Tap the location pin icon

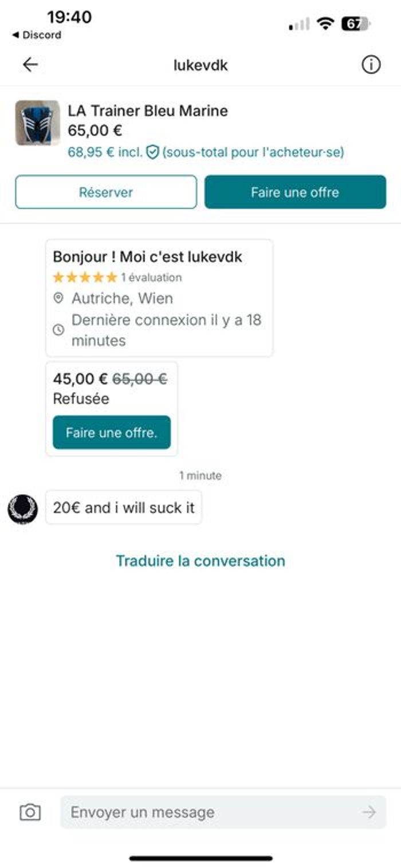(x=58, y=298)
